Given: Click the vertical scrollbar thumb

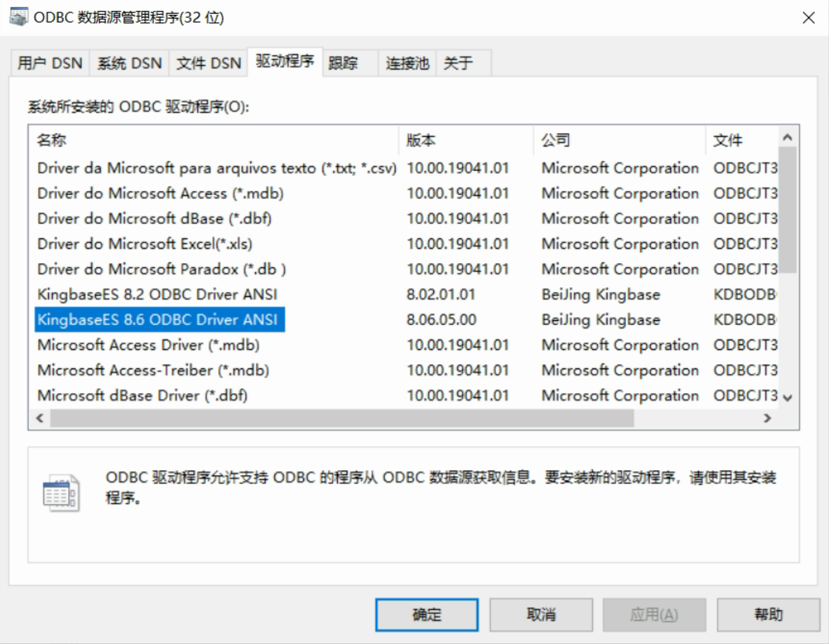Looking at the screenshot, I should coord(787,210).
